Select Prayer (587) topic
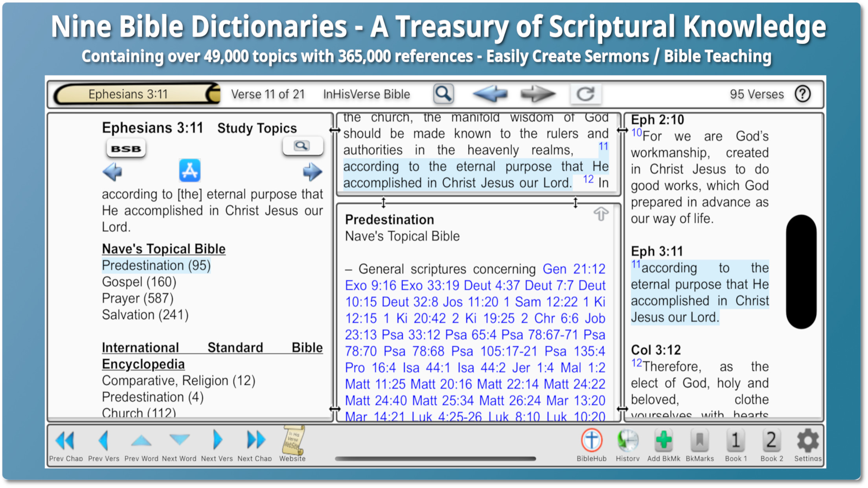Viewport: 868px width, 488px height. [138, 299]
